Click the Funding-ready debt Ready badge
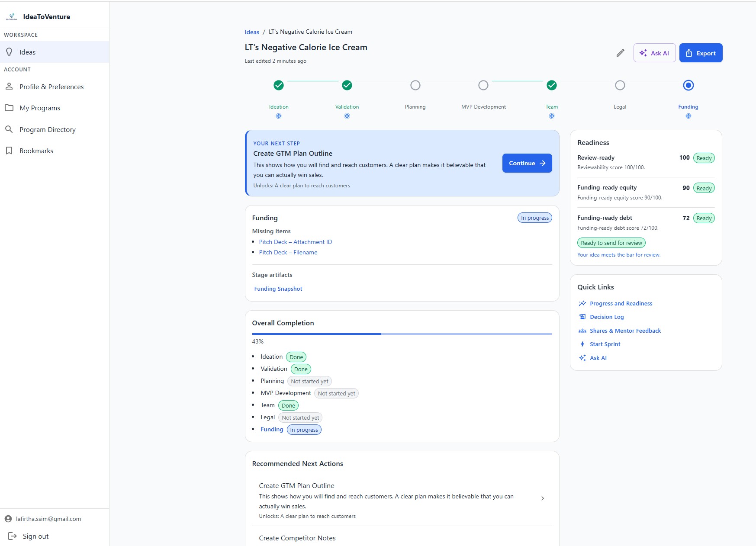The image size is (756, 546). coord(704,218)
